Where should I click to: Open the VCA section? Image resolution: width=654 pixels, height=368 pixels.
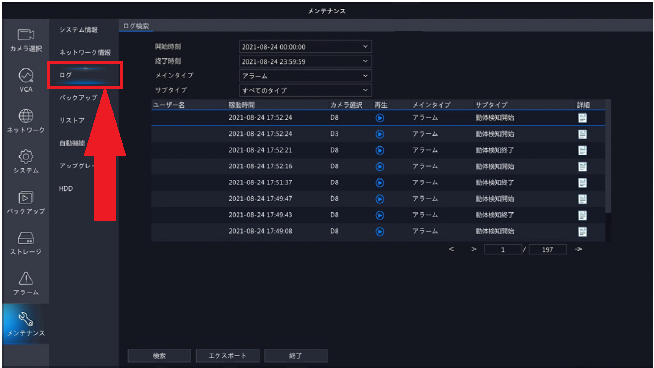click(26, 80)
